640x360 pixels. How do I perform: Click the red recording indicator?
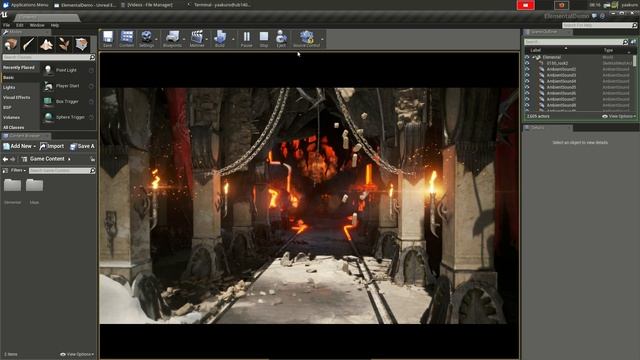[525, 5]
